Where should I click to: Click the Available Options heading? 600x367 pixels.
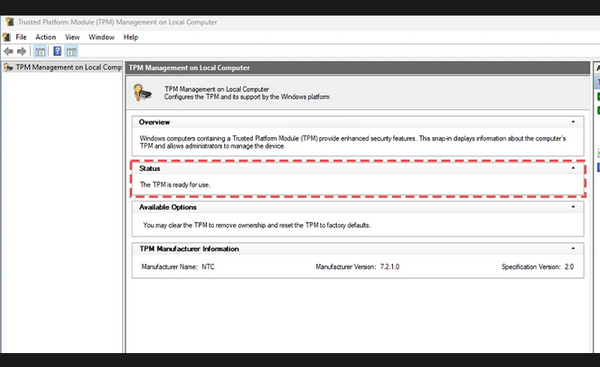[x=168, y=207]
